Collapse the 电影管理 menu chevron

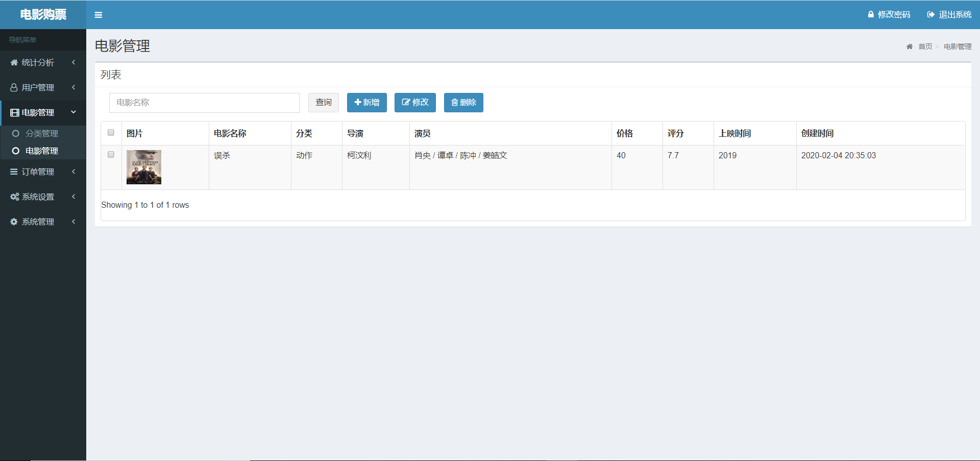point(73,112)
